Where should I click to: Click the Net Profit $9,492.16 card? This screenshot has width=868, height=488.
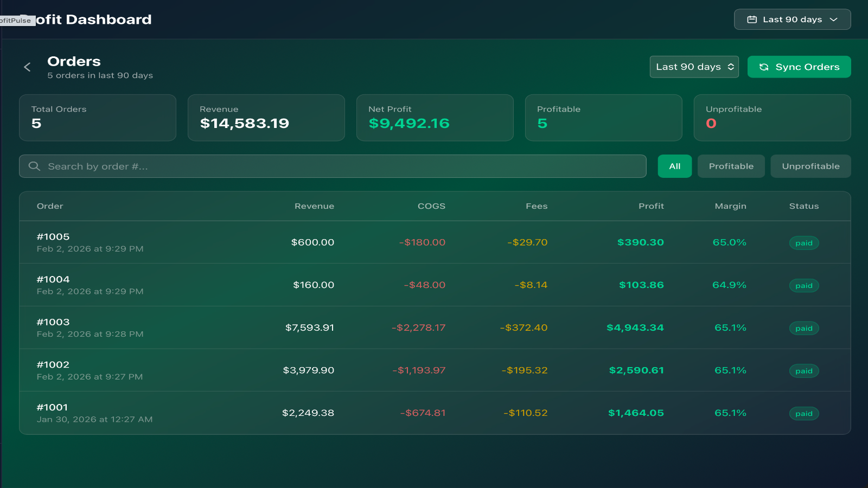[x=435, y=118]
